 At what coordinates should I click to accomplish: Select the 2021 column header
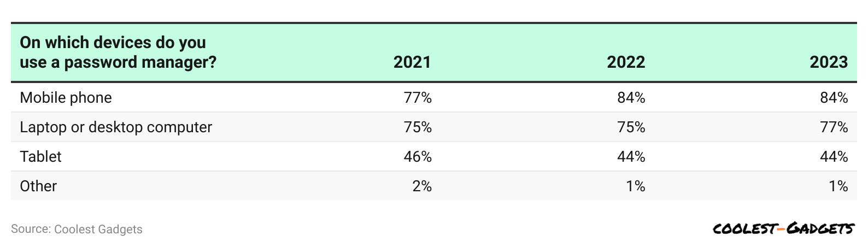412,62
